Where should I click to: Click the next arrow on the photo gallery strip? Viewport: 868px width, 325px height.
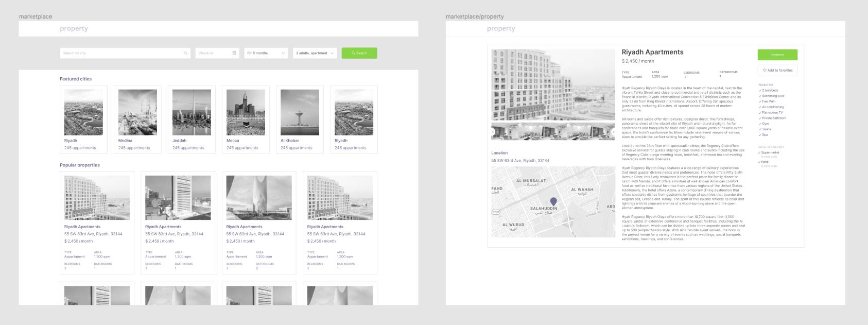coord(613,132)
